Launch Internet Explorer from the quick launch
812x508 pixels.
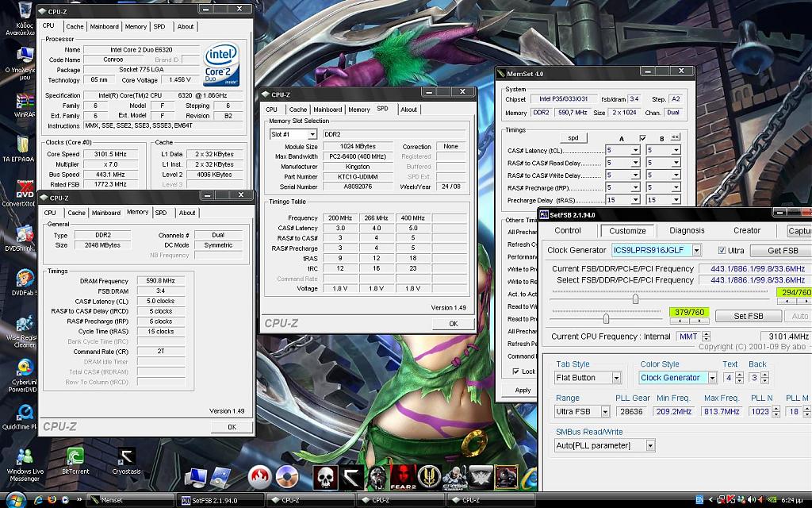38,500
